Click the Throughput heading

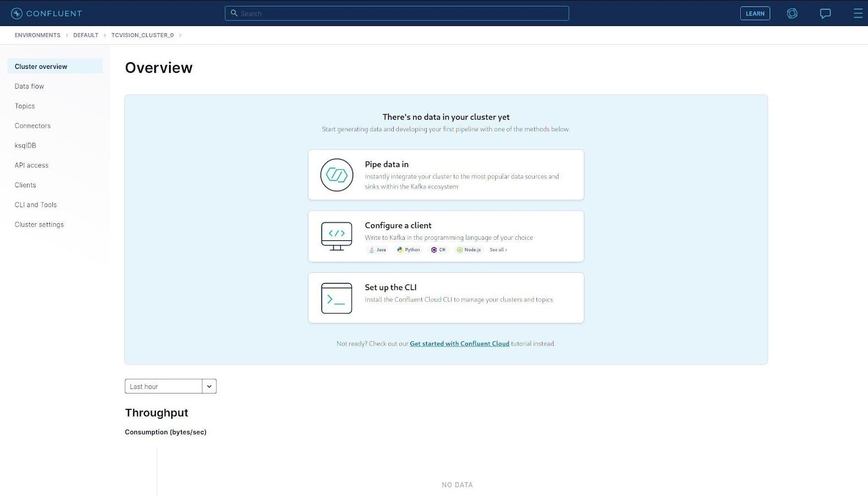pos(156,413)
